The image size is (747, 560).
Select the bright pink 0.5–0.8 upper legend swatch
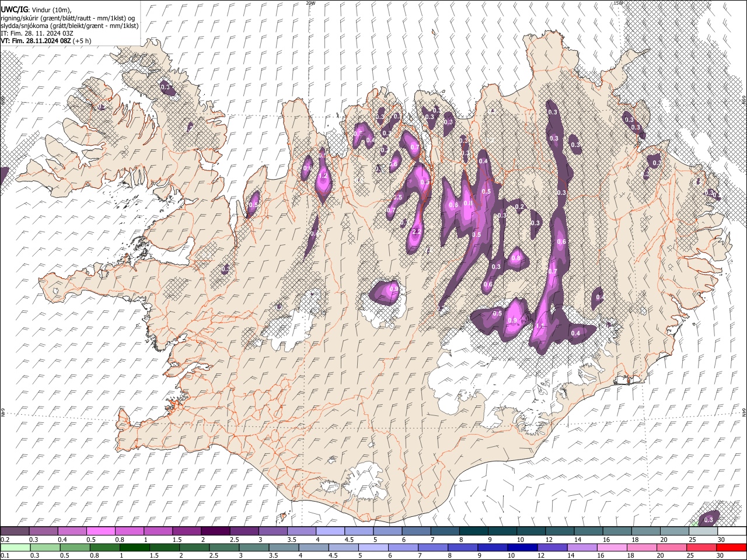point(100,531)
